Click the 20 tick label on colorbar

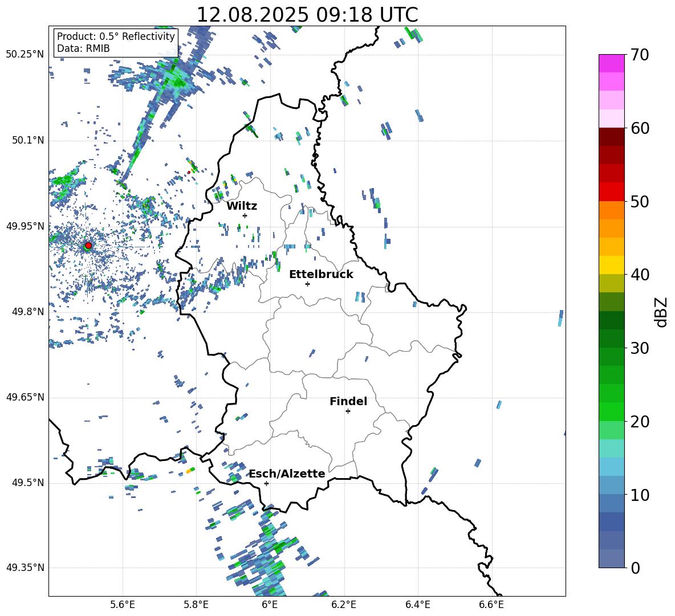[x=640, y=422]
